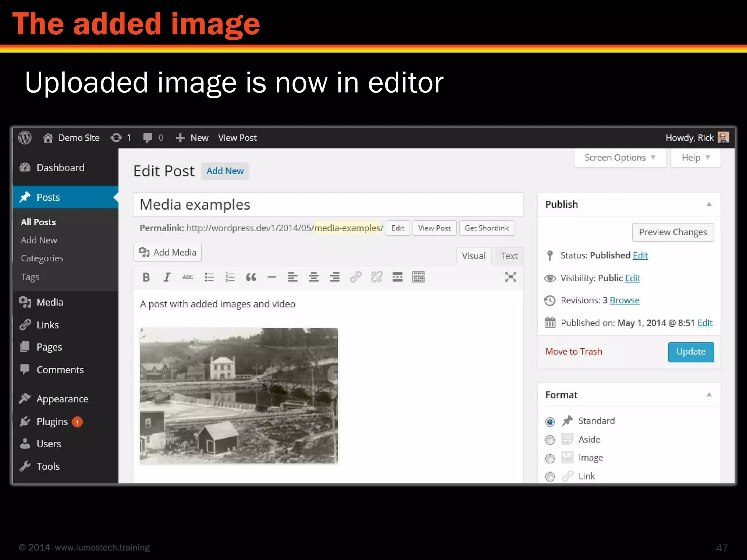
Task: Click the Revisions history icon
Action: (550, 300)
